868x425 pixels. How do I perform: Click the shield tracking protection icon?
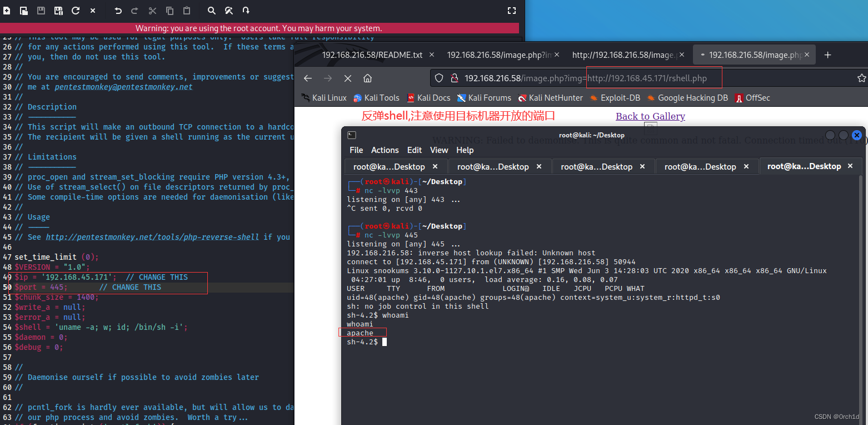tap(439, 78)
